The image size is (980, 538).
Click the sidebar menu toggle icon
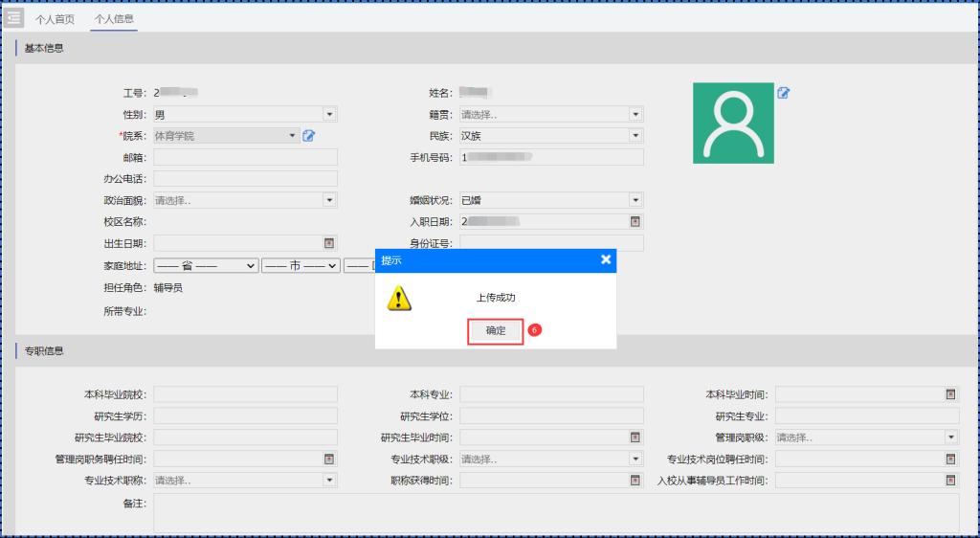13,18
